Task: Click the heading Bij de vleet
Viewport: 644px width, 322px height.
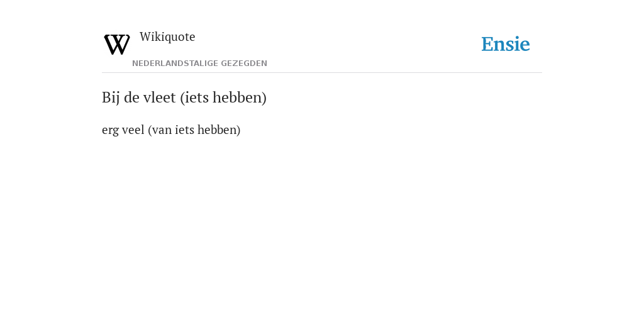Action: point(184,97)
